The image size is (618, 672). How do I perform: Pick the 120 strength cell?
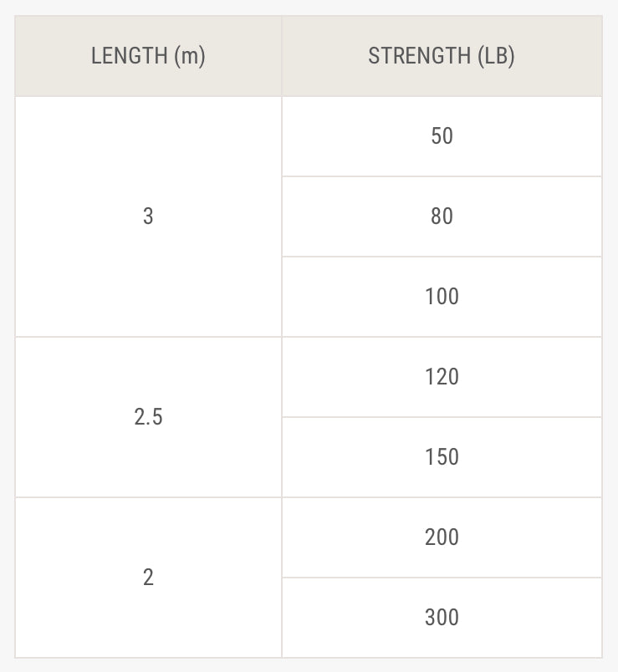pyautogui.click(x=442, y=377)
